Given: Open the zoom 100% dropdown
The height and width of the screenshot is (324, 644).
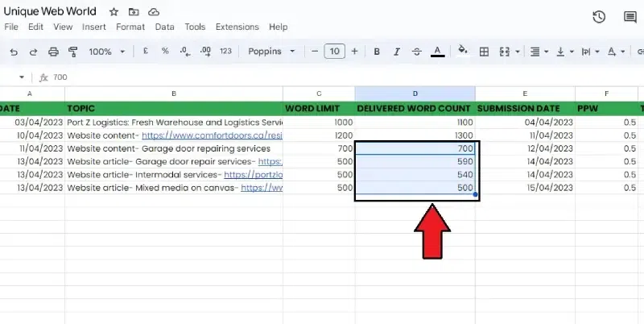Looking at the screenshot, I should [x=107, y=52].
